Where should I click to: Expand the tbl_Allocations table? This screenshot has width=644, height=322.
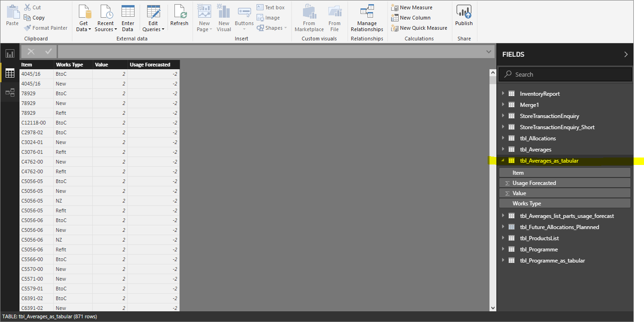(503, 138)
